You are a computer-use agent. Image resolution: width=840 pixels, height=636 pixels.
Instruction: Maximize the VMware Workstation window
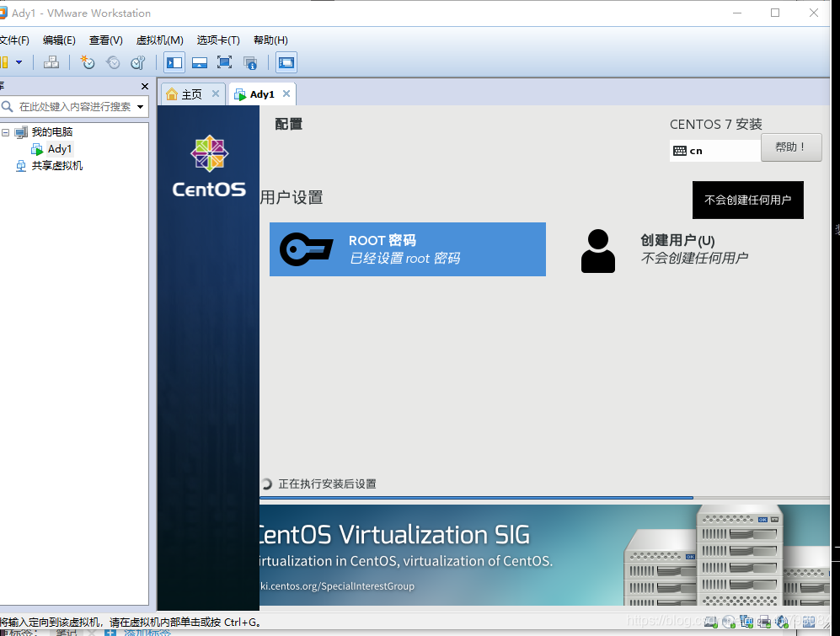coord(775,13)
